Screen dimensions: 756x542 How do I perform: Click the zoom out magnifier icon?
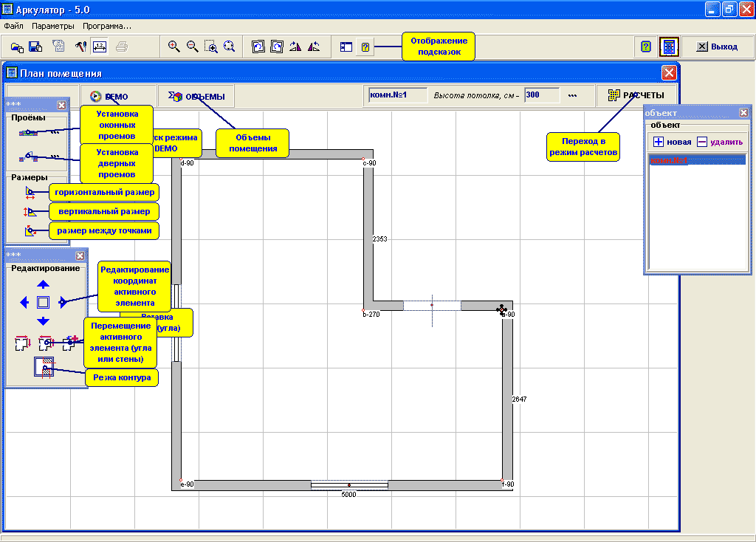click(193, 47)
